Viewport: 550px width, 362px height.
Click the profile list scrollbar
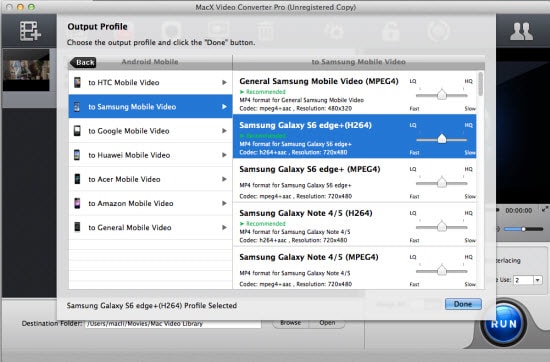(480, 84)
